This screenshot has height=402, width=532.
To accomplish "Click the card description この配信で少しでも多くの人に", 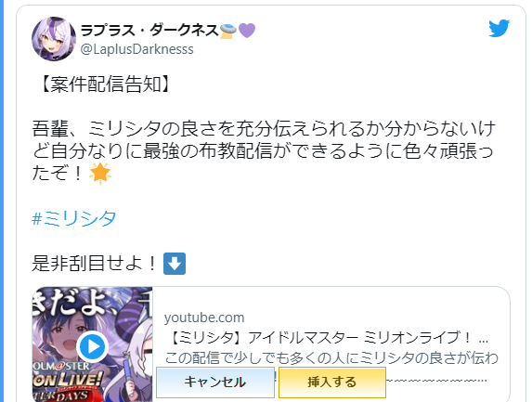I will coord(331,357).
